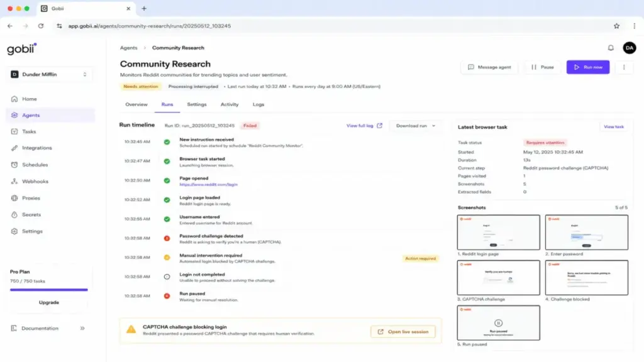The height and width of the screenshot is (362, 644).
Task: Click red icon for Password challenge detected
Action: pyautogui.click(x=167, y=238)
